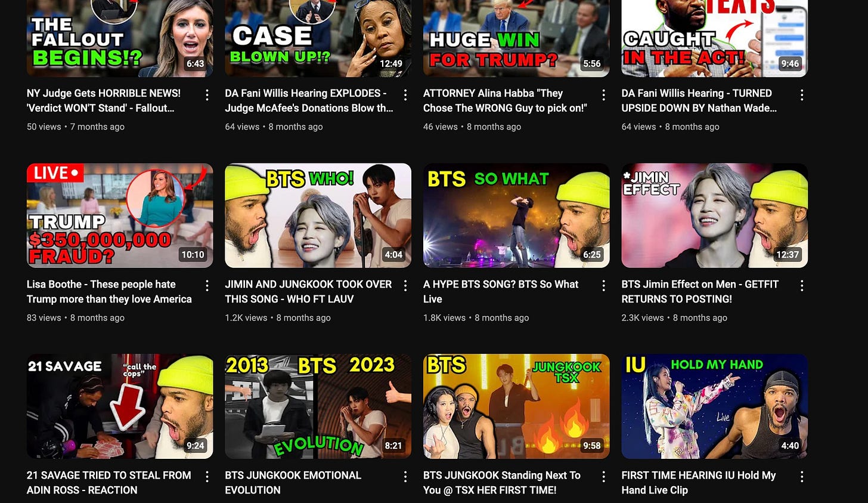
Task: Click the 10:10 duration badge
Action: pos(193,255)
